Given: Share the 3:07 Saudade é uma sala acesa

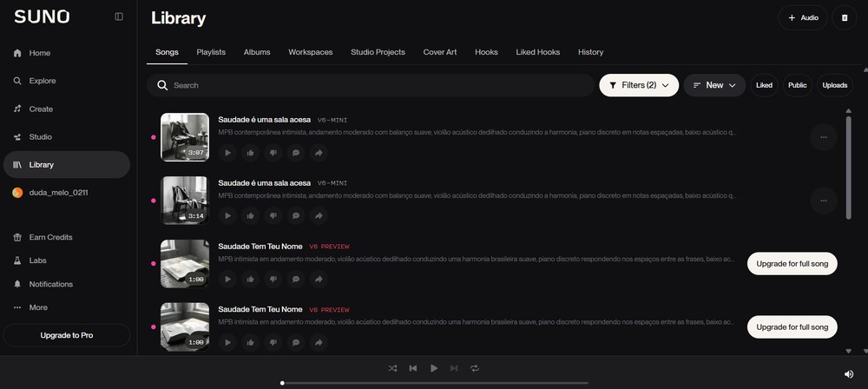Looking at the screenshot, I should pos(319,153).
